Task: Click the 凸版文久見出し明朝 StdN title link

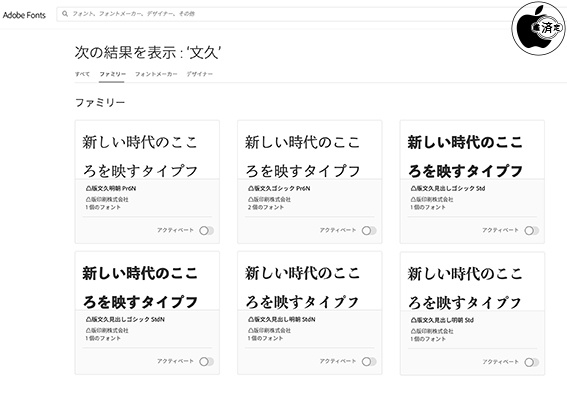Action: [x=281, y=319]
